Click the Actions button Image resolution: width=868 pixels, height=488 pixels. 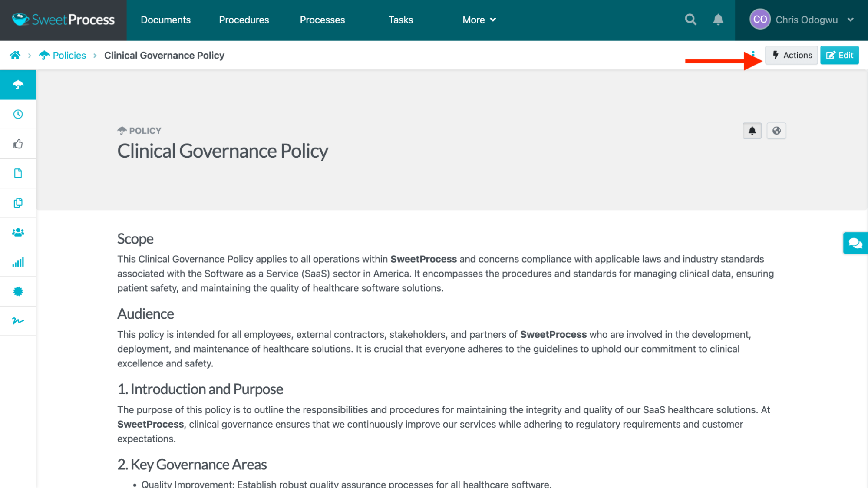[791, 55]
